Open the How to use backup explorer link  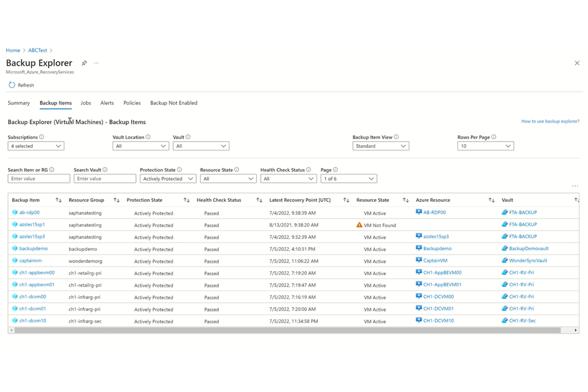click(550, 121)
